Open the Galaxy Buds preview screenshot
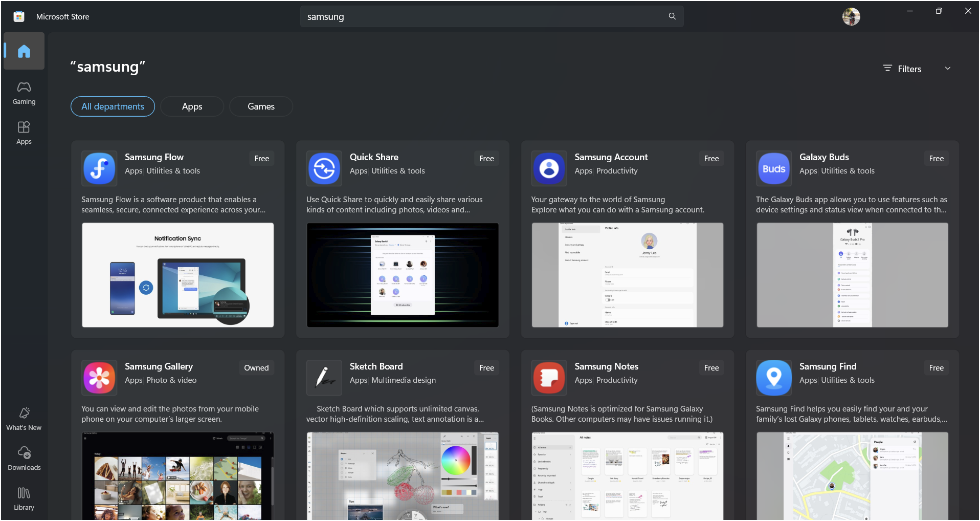This screenshot has width=980, height=521. pos(853,275)
